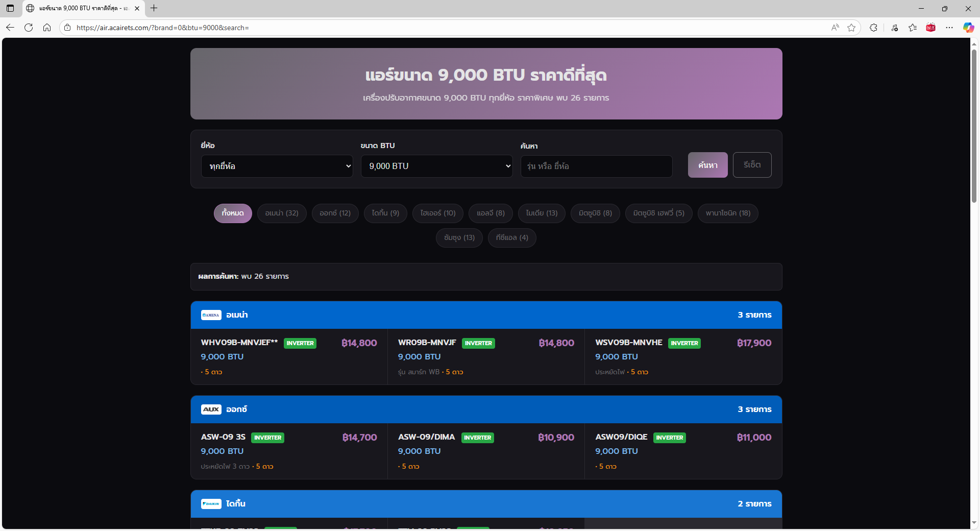Viewport: 980px width, 531px height.
Task: Open the WHV09B-MNVJEF** product card
Action: 289,356
